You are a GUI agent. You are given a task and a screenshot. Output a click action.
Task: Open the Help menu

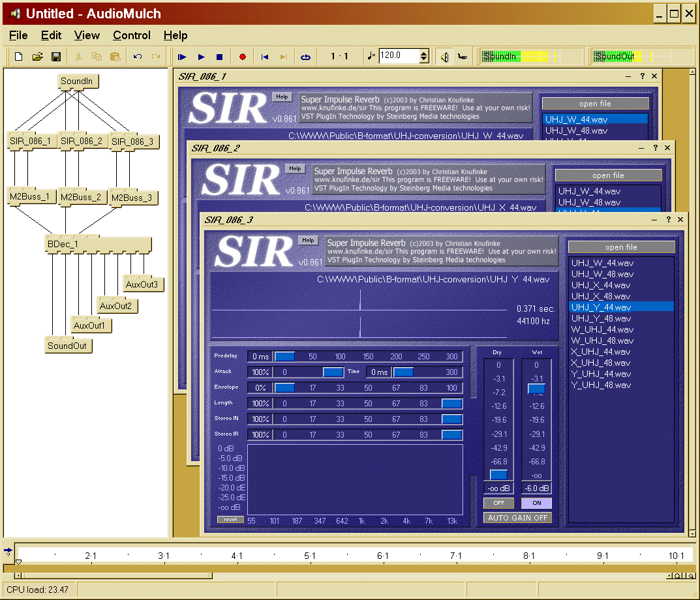pyautogui.click(x=175, y=35)
